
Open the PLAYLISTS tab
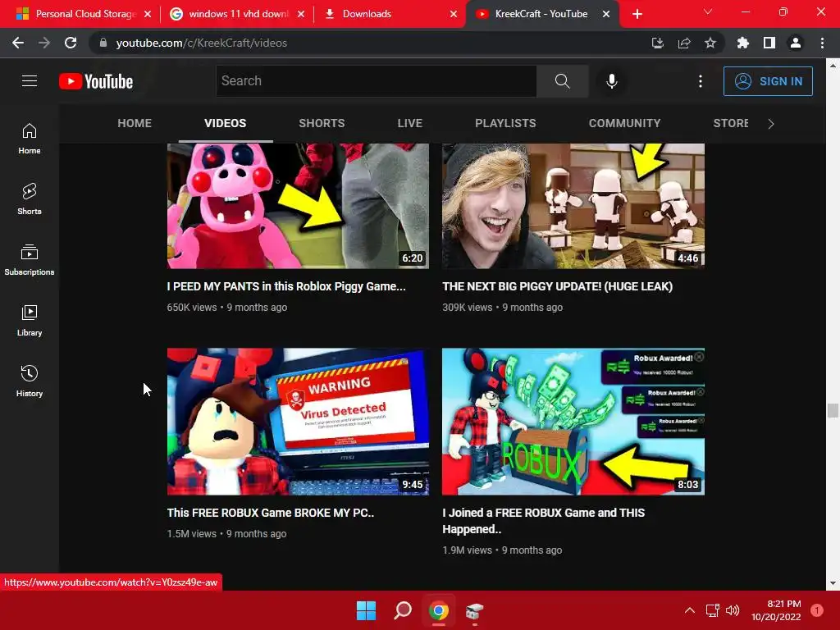tap(505, 123)
